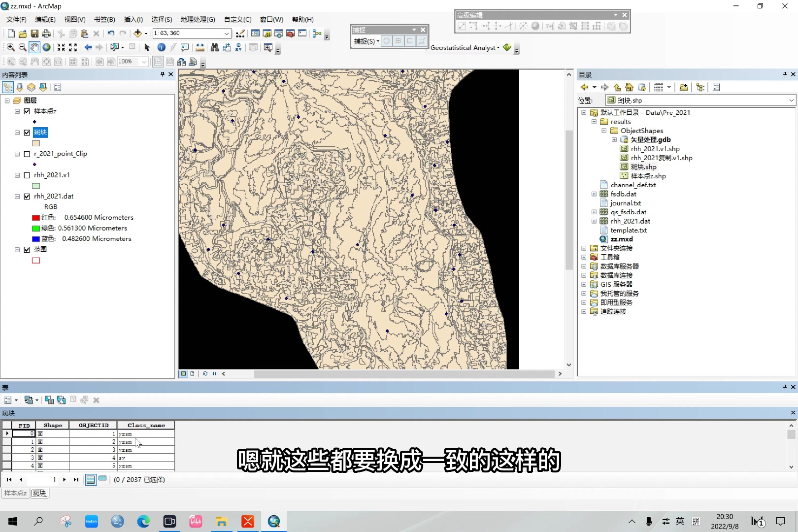Open the Geostatistical Analyst dropdown menu
This screenshot has width=798, height=532.
click(465, 48)
